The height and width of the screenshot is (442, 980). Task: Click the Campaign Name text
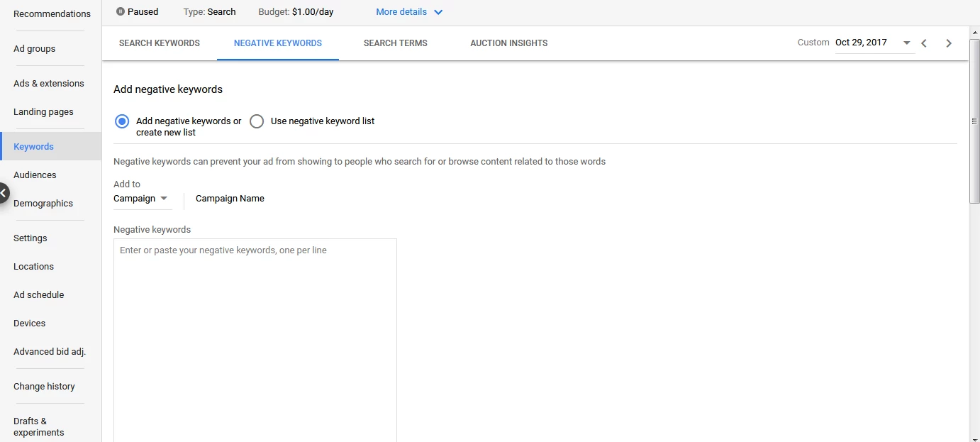tap(230, 199)
